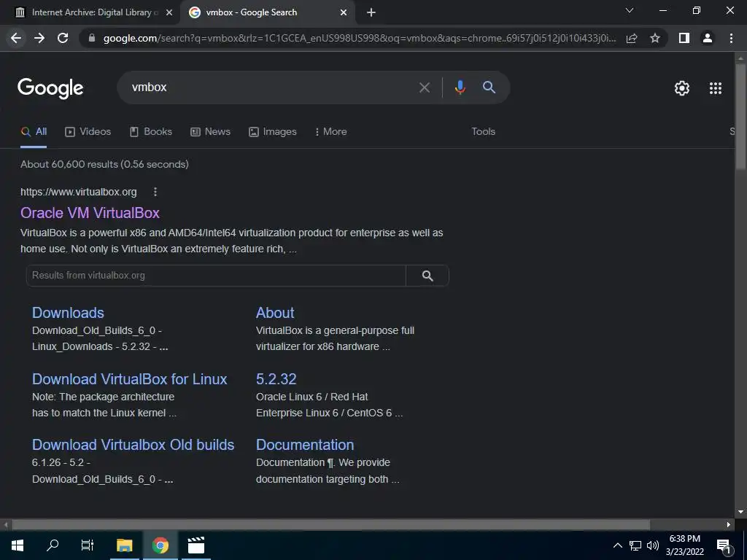Reload the Google search page
The width and height of the screenshot is (747, 560).
pyautogui.click(x=63, y=38)
